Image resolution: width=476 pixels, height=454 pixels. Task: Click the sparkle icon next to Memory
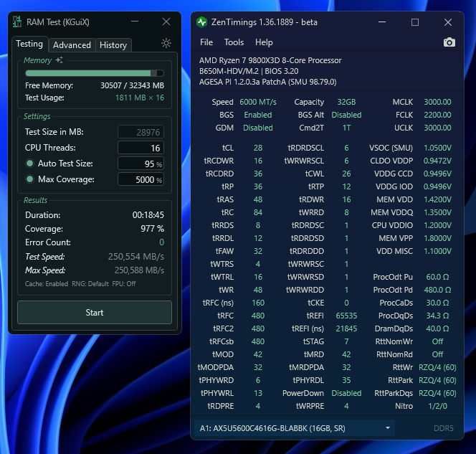click(x=59, y=60)
